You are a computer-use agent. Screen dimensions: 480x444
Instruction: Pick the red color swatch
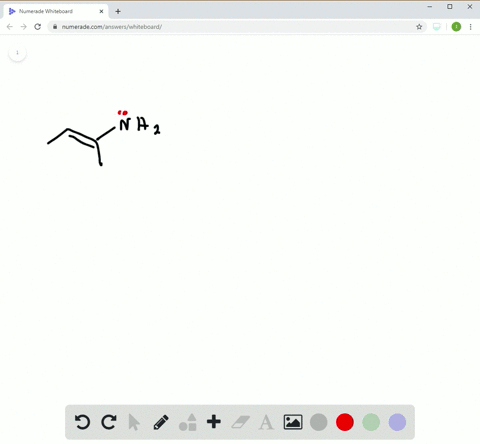345,422
